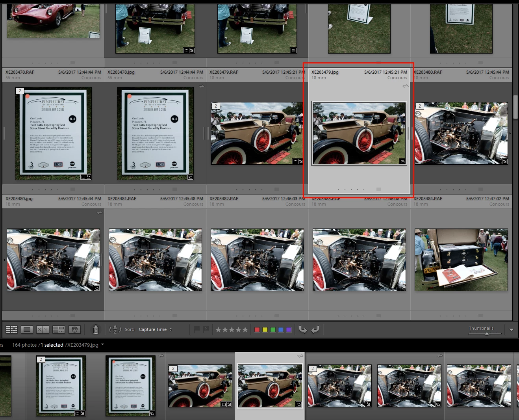Expand stack 2 on filmstrip roadster thumbnail
Screen dimensions: 519x420
pos(173,368)
